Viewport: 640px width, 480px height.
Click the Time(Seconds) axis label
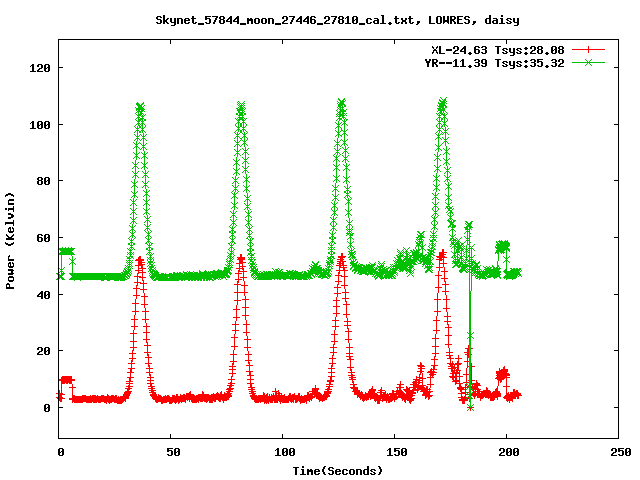click(338, 471)
